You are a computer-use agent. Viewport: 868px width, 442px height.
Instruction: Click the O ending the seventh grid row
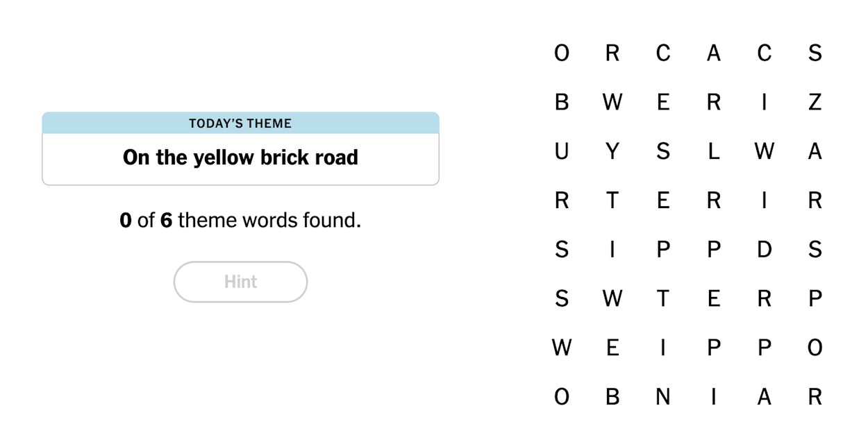[815, 348]
